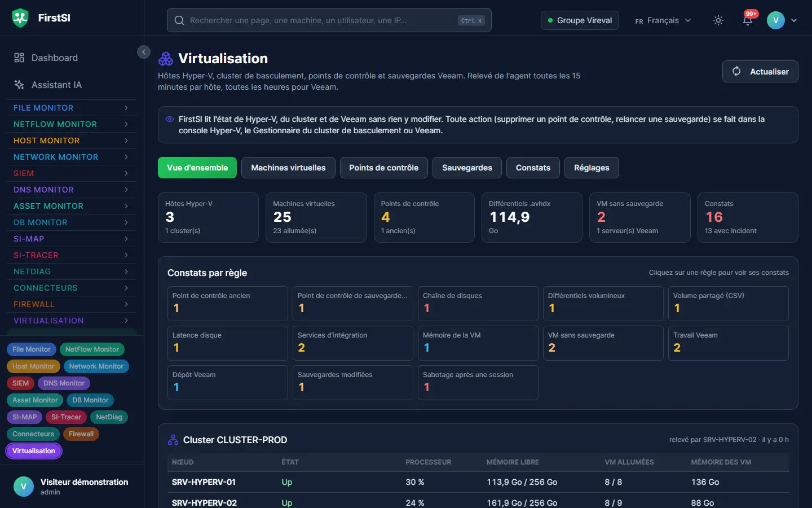The width and height of the screenshot is (812, 508).
Task: Focus the global search input field
Action: (x=329, y=20)
